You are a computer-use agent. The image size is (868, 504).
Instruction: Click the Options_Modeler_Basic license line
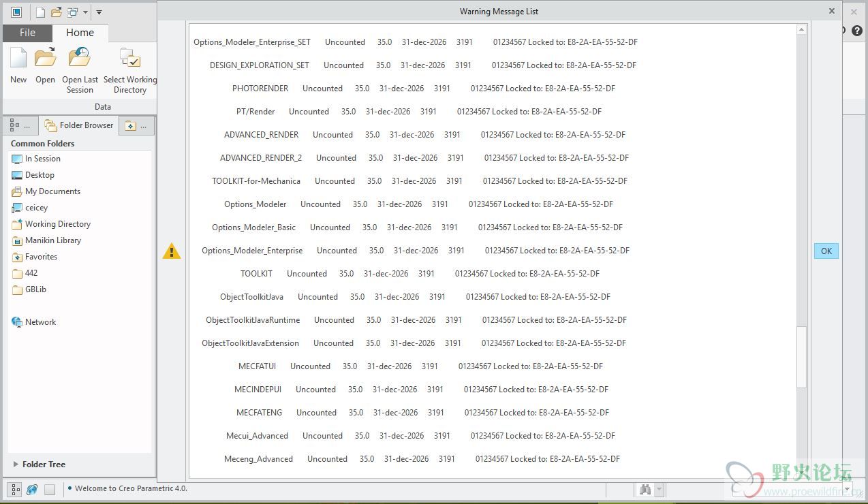click(x=417, y=227)
